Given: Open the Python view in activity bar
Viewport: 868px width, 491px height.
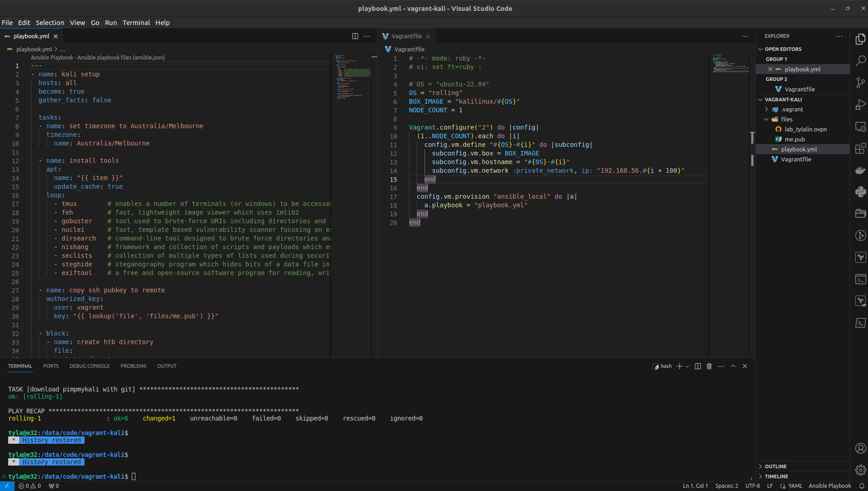Looking at the screenshot, I should (x=860, y=192).
